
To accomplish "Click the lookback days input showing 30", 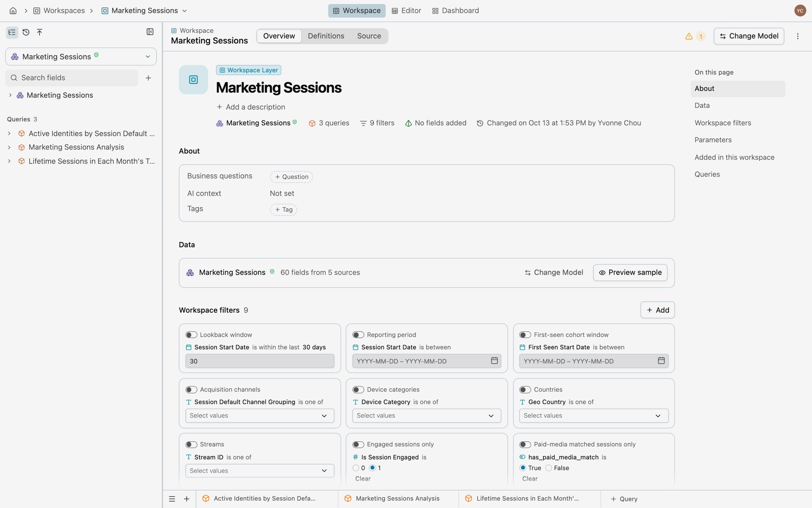I will pos(260,361).
